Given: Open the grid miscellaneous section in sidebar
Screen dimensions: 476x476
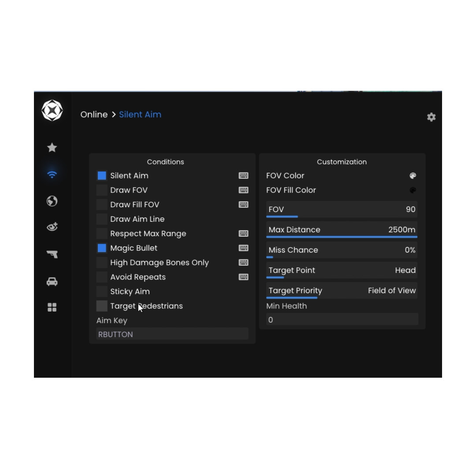Looking at the screenshot, I should pos(52,307).
